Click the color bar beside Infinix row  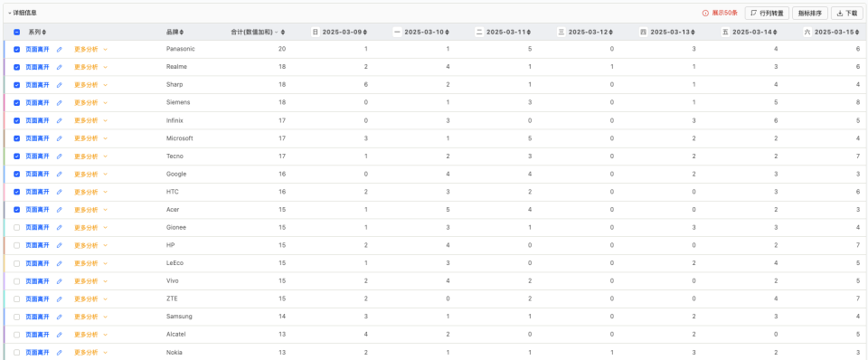[x=5, y=120]
